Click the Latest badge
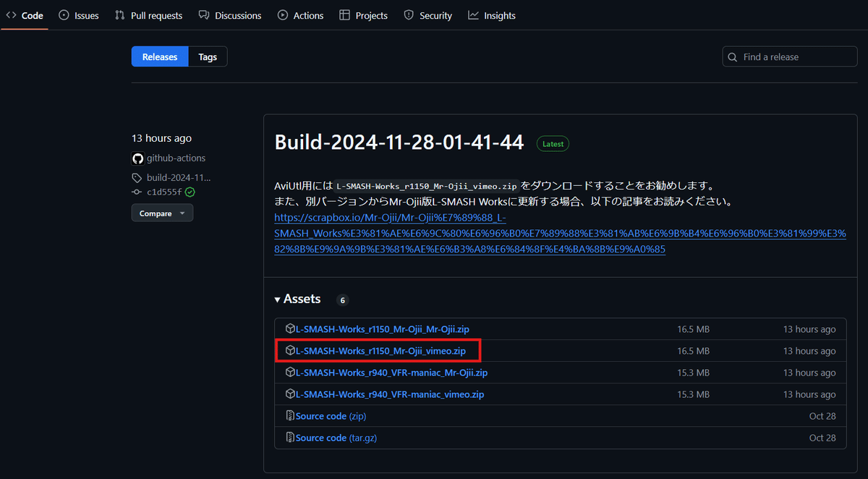The width and height of the screenshot is (868, 479). [x=553, y=144]
